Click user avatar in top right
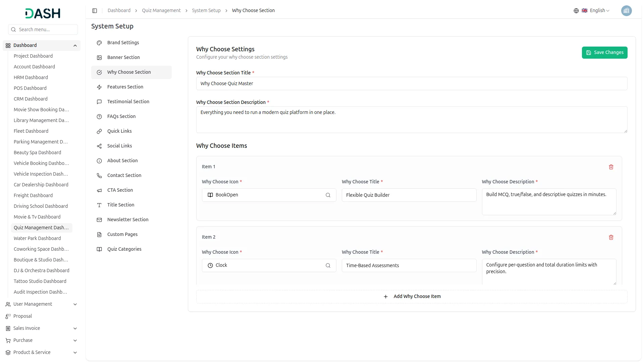The width and height of the screenshot is (644, 362). click(626, 11)
